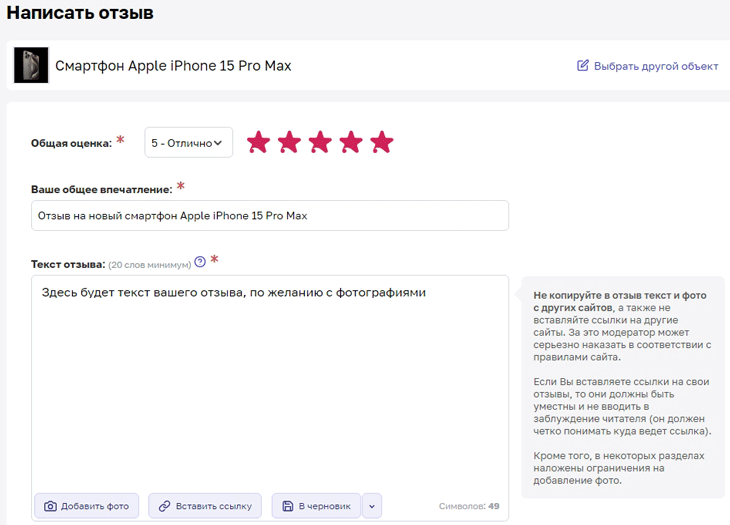
Task: Click the 'Ваше общее впечатление' input field
Action: click(270, 215)
